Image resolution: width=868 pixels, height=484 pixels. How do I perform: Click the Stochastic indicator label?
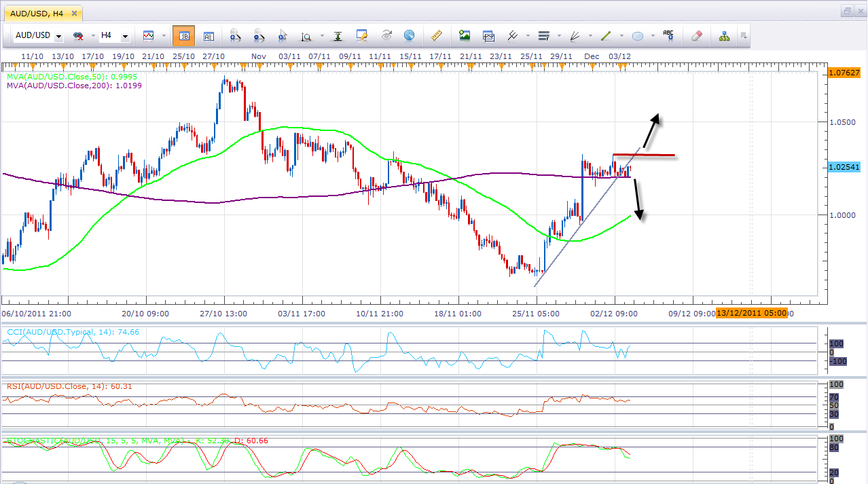point(137,441)
